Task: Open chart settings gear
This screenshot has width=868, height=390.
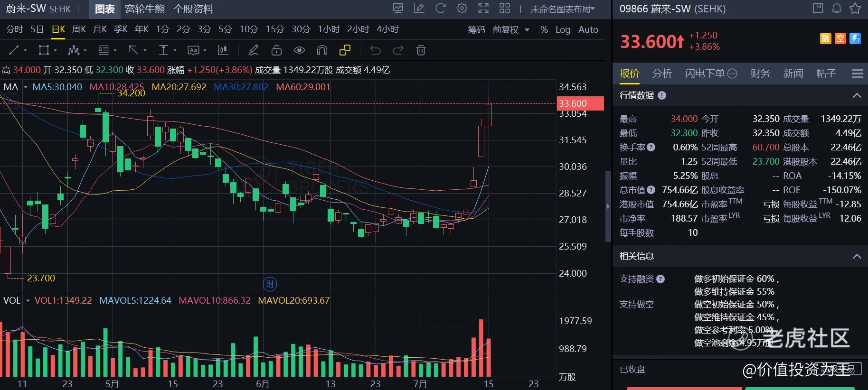Action: pos(462,9)
